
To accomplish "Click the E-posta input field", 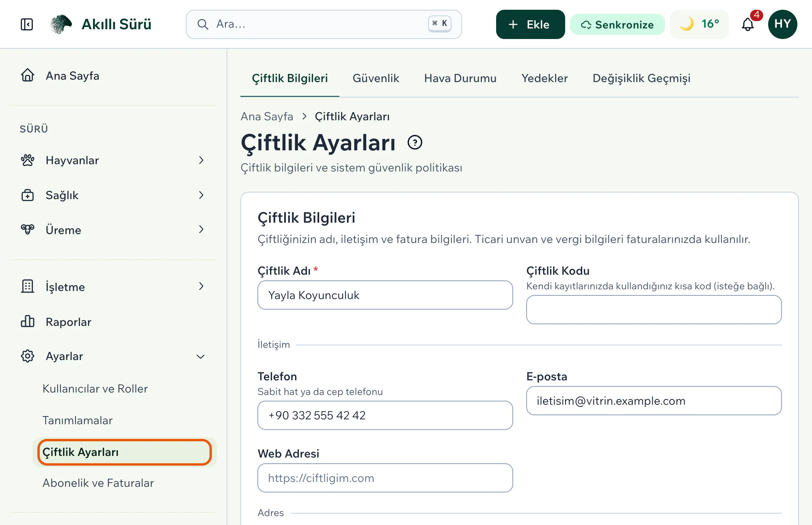I will coord(654,401).
